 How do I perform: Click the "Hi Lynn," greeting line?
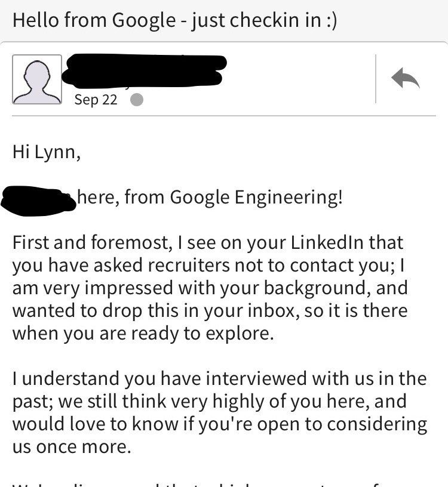pyautogui.click(x=47, y=152)
